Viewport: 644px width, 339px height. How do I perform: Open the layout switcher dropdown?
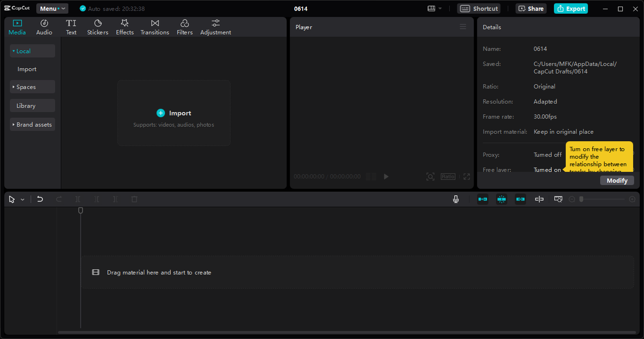pos(434,9)
